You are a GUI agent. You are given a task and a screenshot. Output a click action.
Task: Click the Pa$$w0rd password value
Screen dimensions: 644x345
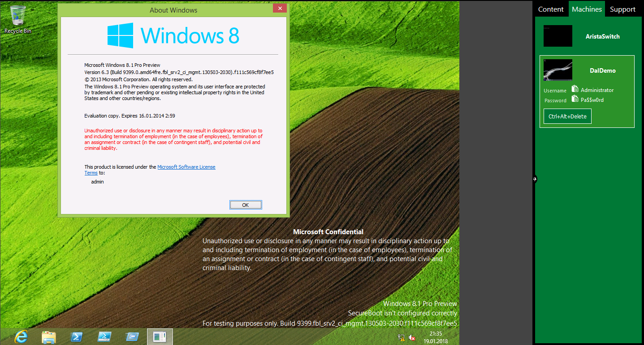(x=592, y=100)
